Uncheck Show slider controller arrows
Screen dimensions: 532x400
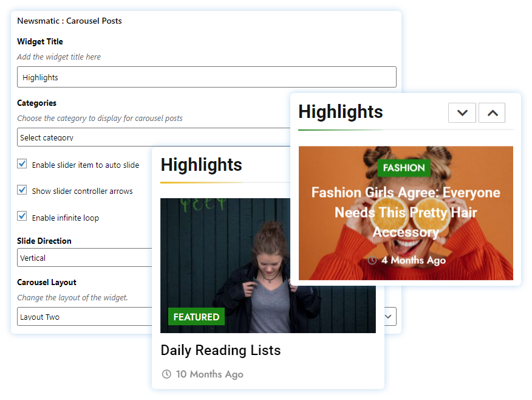(x=22, y=190)
